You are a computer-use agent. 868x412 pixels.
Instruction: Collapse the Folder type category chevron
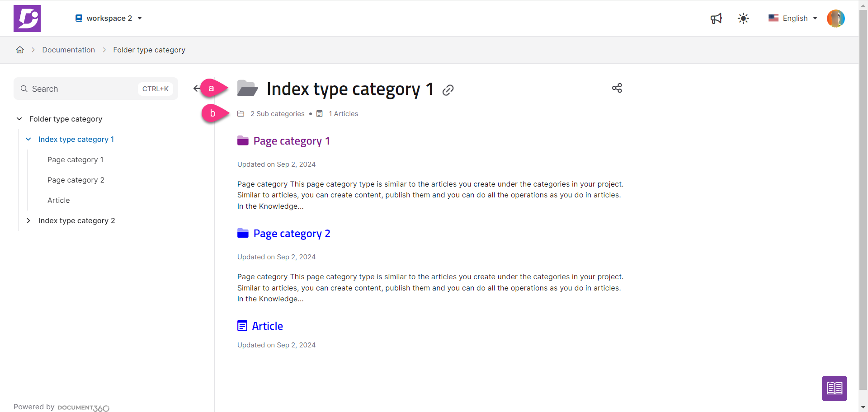coord(19,119)
